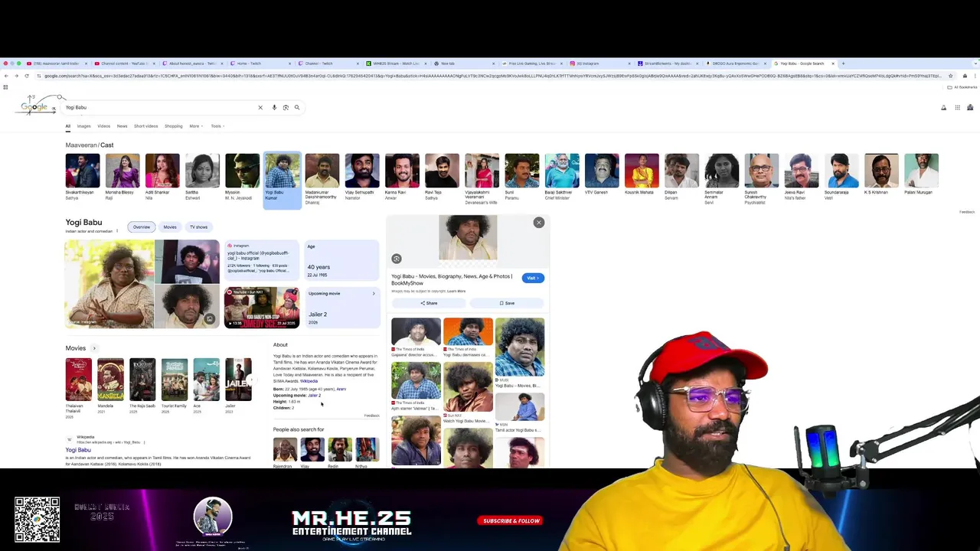Screen dimensions: 980x551
Task: Open the Wikipedia Yogi Babu result link
Action: 78,450
